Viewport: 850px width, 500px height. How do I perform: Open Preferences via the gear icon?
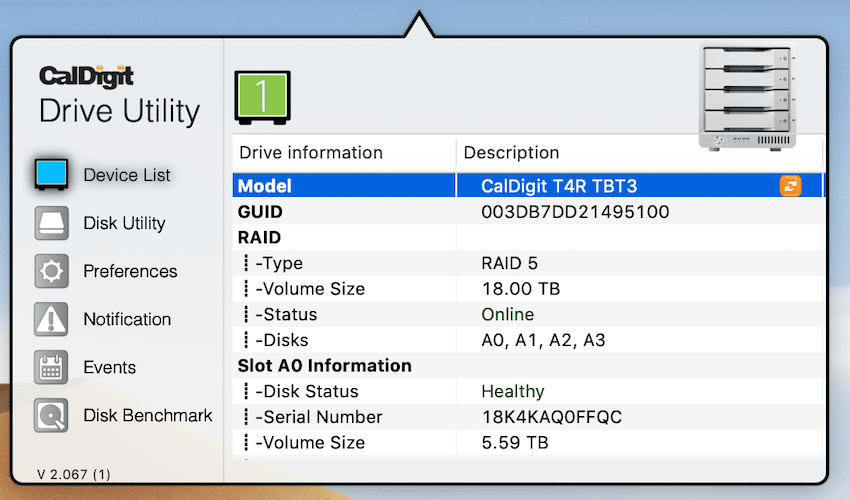pos(51,271)
